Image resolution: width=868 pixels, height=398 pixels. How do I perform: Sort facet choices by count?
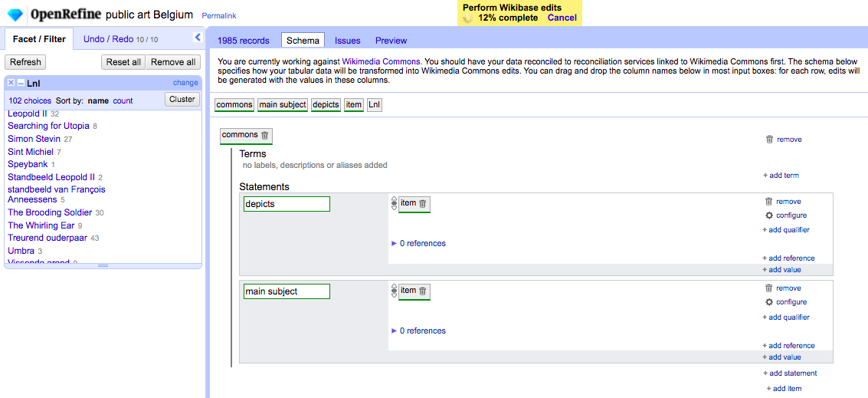coord(123,101)
